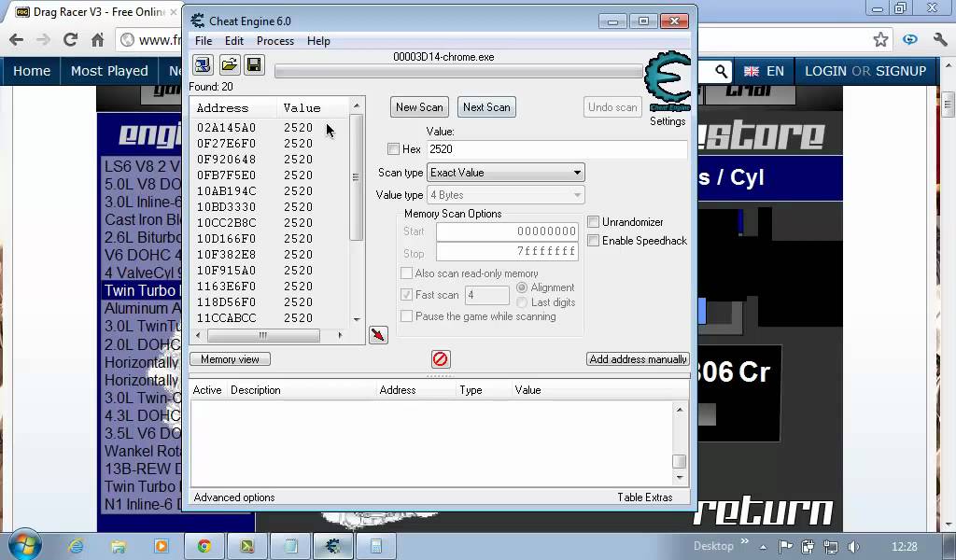Click Chrome's forward arrow
This screenshot has width=956, height=560.
click(x=43, y=40)
